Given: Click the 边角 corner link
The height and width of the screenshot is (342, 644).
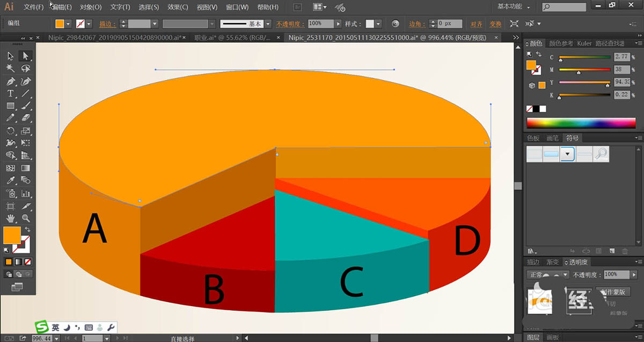Looking at the screenshot, I should (417, 24).
